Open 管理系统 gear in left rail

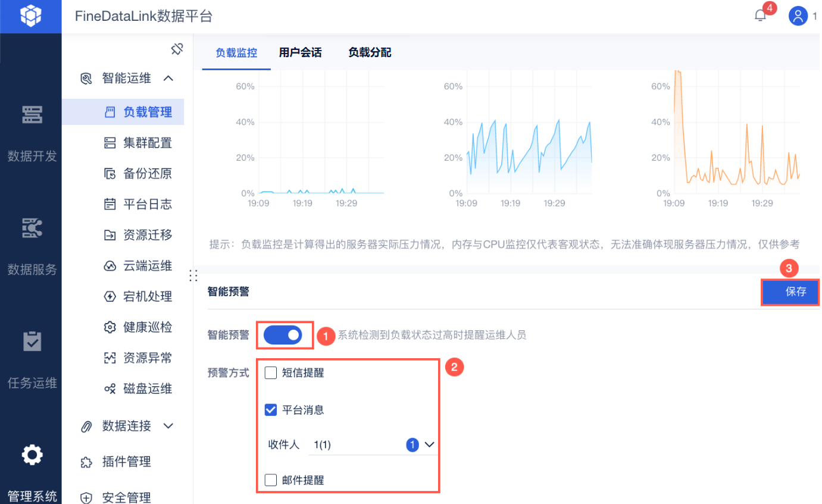pyautogui.click(x=32, y=455)
